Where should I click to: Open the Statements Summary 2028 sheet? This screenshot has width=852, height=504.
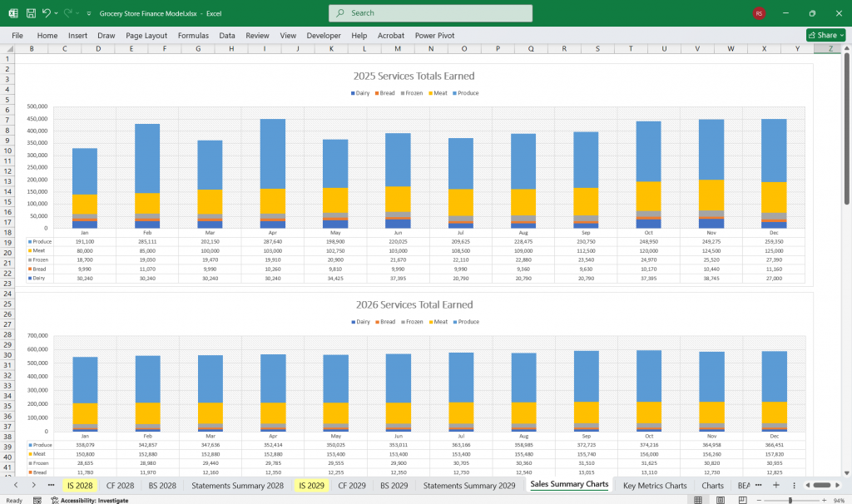click(x=237, y=485)
